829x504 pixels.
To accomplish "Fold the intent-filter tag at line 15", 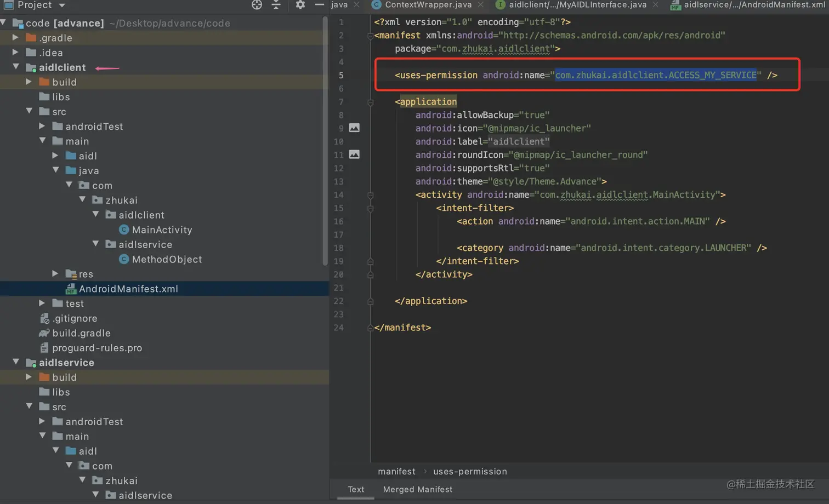I will point(371,208).
